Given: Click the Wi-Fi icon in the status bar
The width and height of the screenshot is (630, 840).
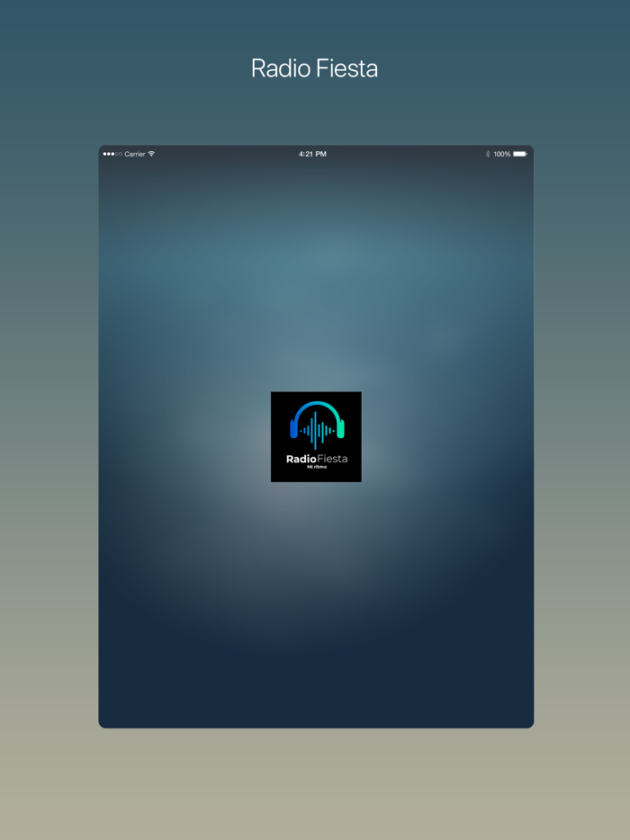Looking at the screenshot, I should [x=151, y=154].
